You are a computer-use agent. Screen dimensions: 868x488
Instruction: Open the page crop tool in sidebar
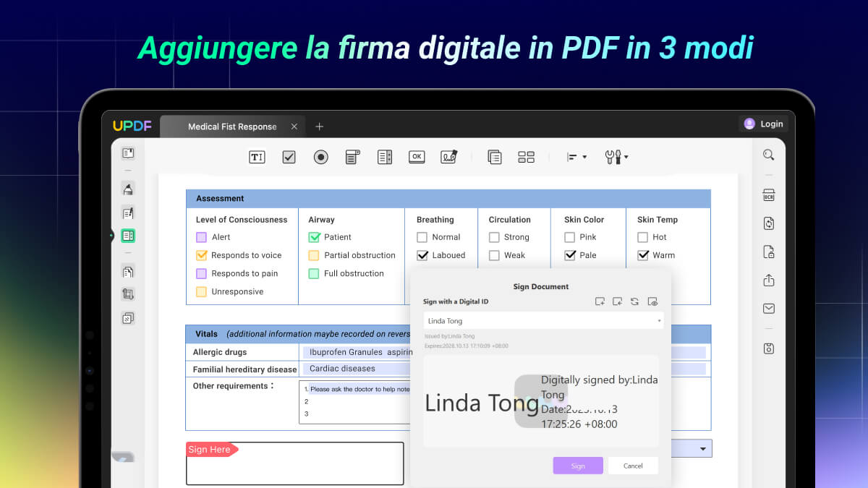coord(128,294)
